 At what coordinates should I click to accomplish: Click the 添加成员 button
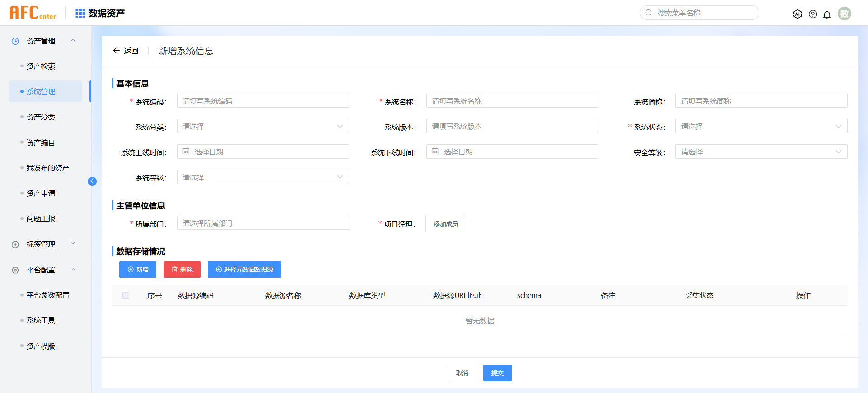point(445,224)
